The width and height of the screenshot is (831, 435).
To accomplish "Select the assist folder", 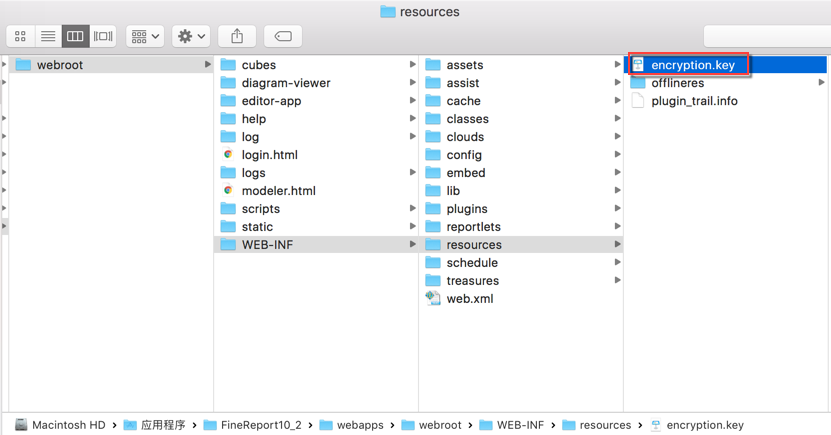I will [x=521, y=83].
